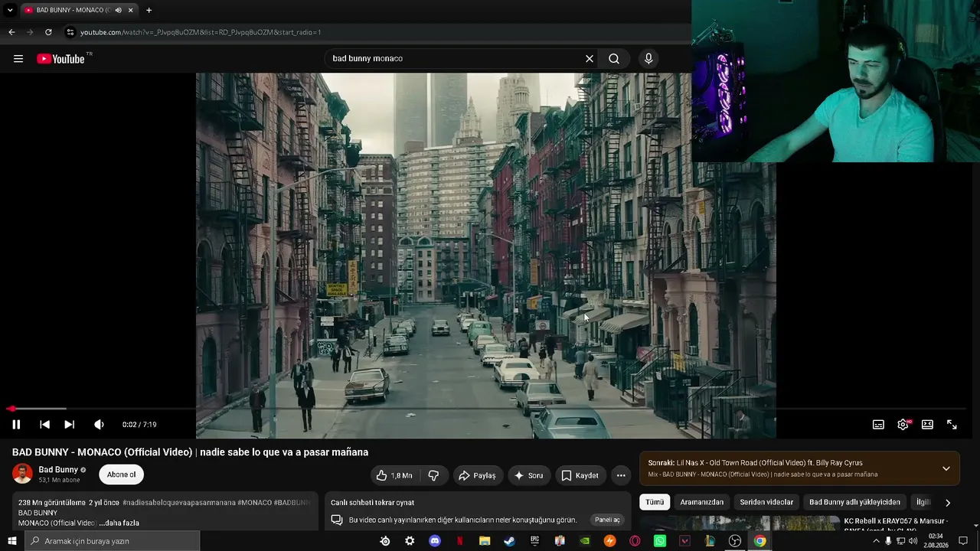Subscribe with the Abone ol button

click(121, 474)
